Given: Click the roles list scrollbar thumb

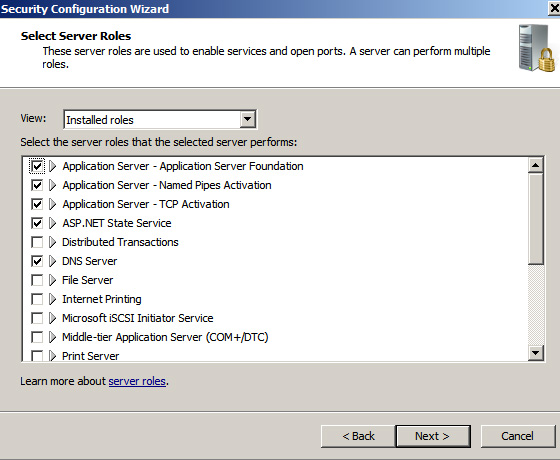Looking at the screenshot, I should [x=536, y=219].
